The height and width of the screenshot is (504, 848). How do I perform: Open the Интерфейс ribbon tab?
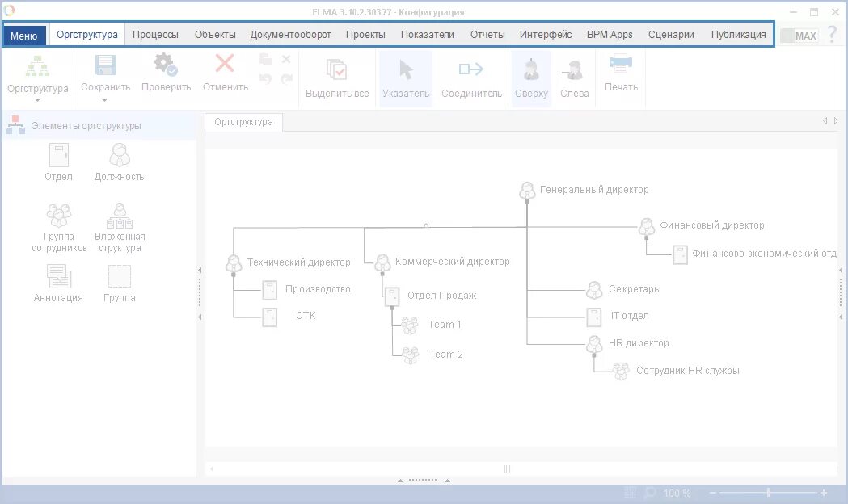546,35
